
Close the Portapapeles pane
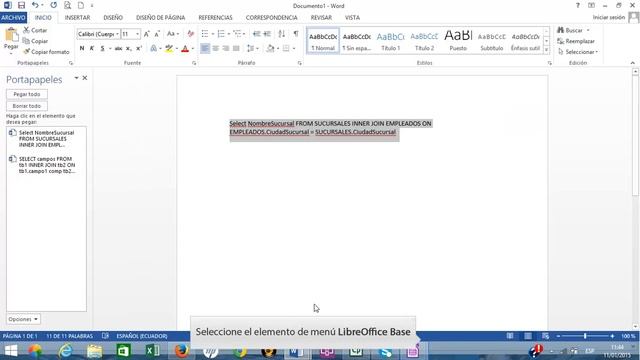85,78
